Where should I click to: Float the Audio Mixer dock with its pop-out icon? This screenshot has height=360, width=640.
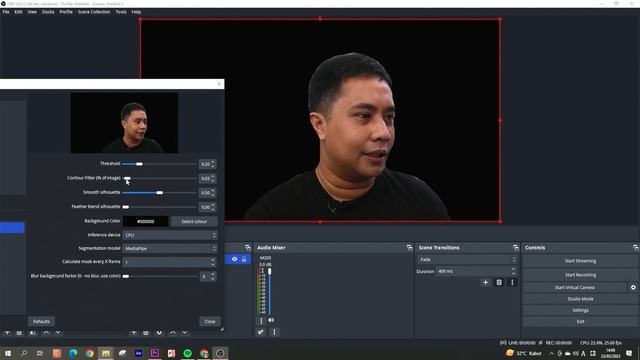(409, 248)
